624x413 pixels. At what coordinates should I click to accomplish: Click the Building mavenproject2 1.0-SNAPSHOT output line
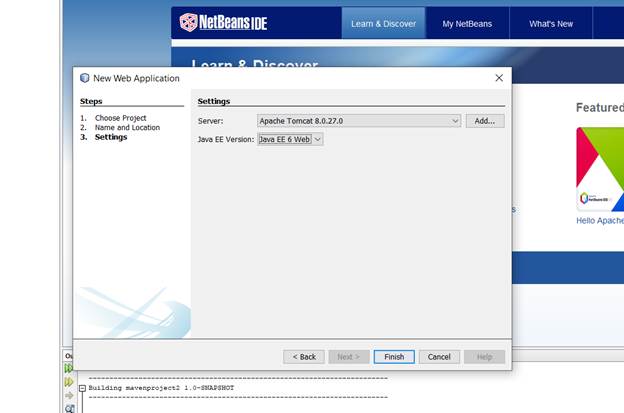pyautogui.click(x=161, y=388)
